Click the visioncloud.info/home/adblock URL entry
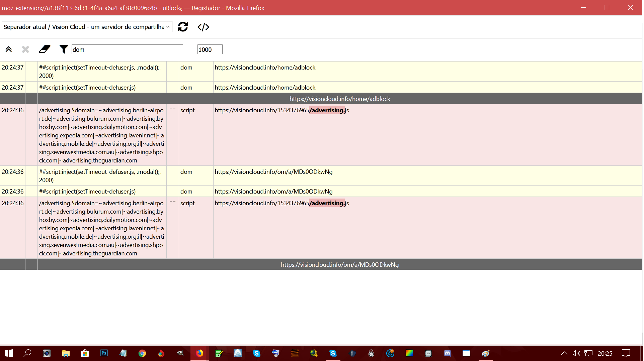Viewport: 644px width, 361px height. pos(265,68)
